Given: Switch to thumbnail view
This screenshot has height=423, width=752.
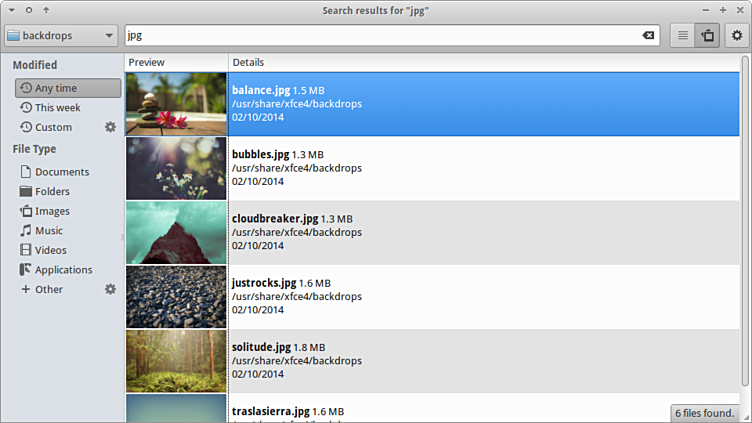Looking at the screenshot, I should [x=708, y=36].
